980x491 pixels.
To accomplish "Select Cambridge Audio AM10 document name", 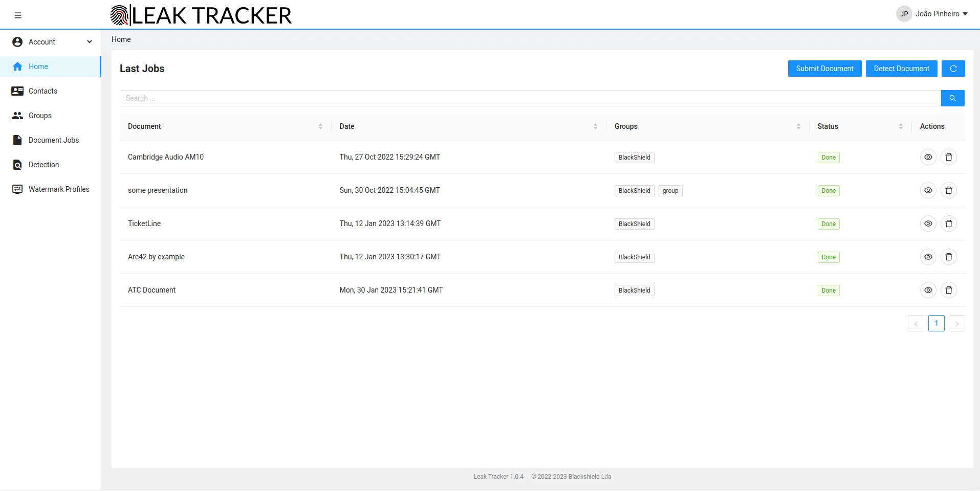I will click(x=166, y=157).
